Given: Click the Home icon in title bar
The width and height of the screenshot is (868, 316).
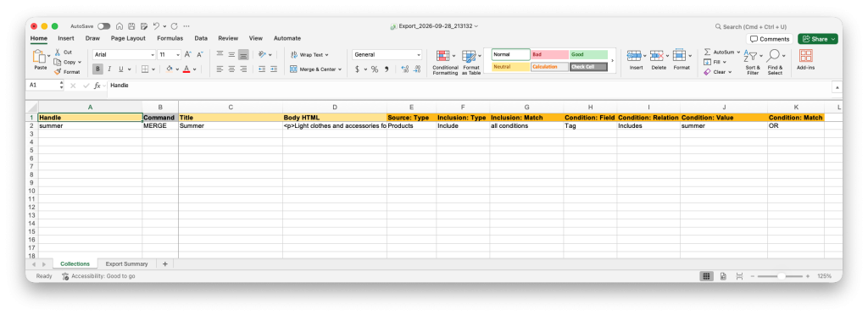Looking at the screenshot, I should [x=119, y=26].
